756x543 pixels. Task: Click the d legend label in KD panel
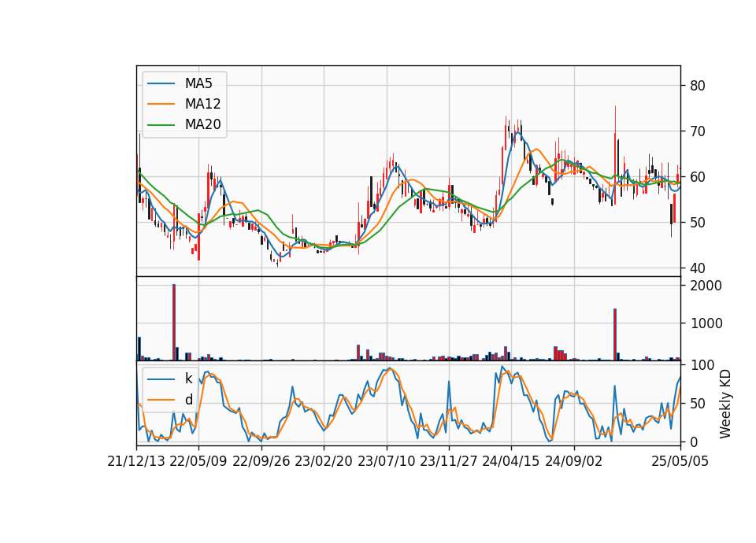click(x=188, y=400)
